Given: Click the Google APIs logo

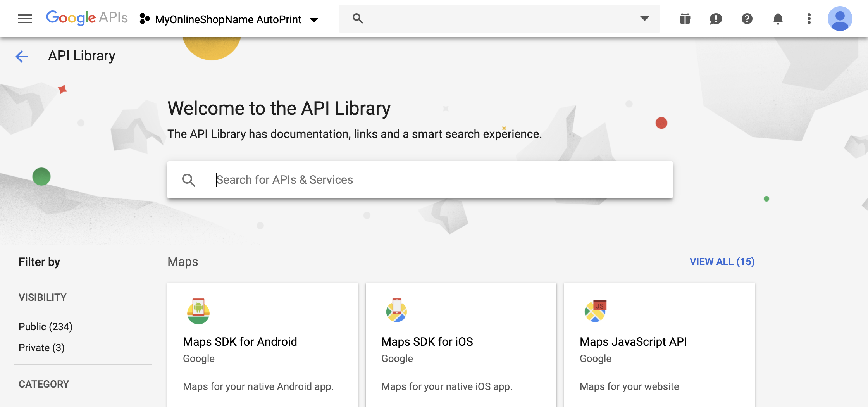Looking at the screenshot, I should tap(87, 18).
